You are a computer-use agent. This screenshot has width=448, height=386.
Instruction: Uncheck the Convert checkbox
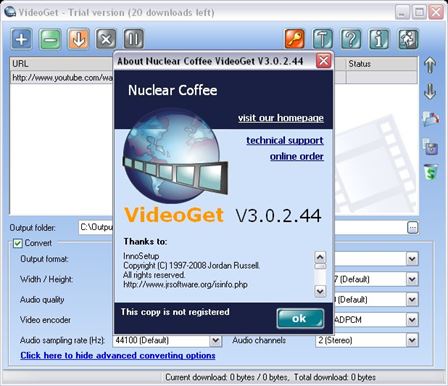[x=18, y=243]
